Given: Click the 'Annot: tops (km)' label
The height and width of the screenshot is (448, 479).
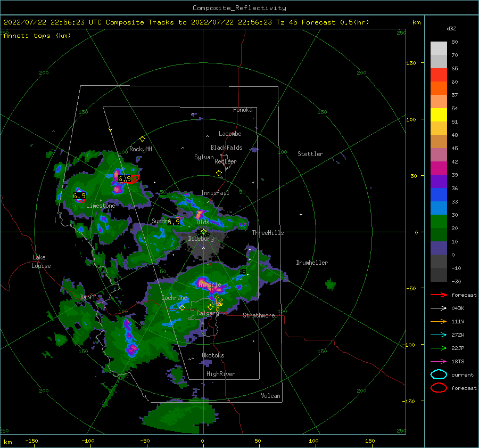Looking at the screenshot, I should click(37, 36).
